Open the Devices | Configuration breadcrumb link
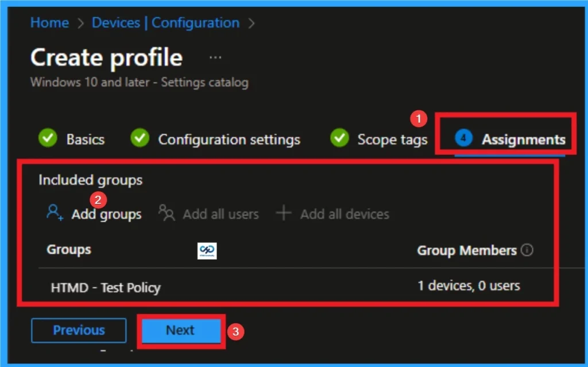 (x=165, y=23)
